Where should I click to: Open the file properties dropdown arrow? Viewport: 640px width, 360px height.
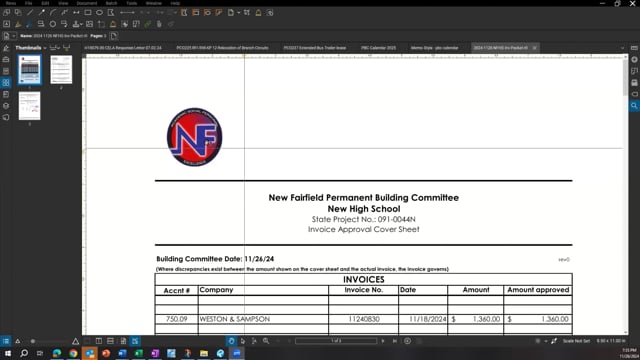click(13, 36)
